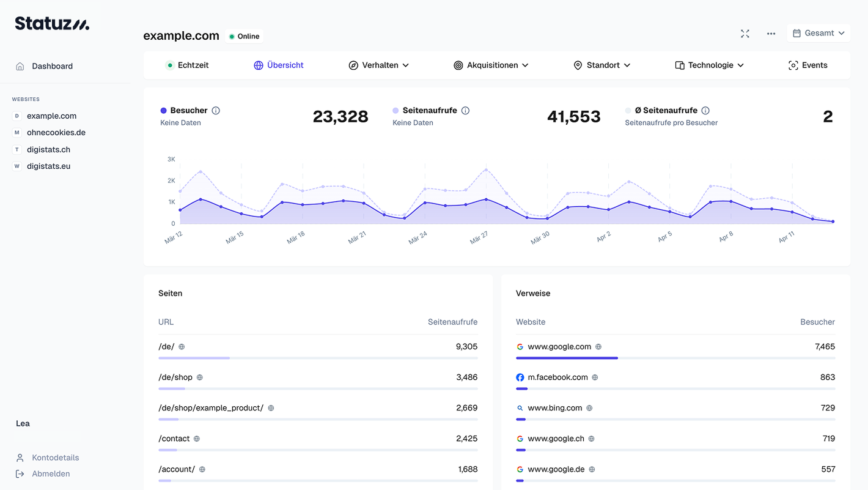Click the Statuzz logo

52,23
